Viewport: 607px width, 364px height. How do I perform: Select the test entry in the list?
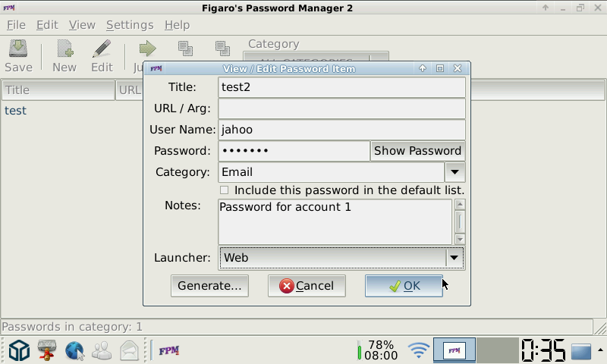pyautogui.click(x=15, y=111)
